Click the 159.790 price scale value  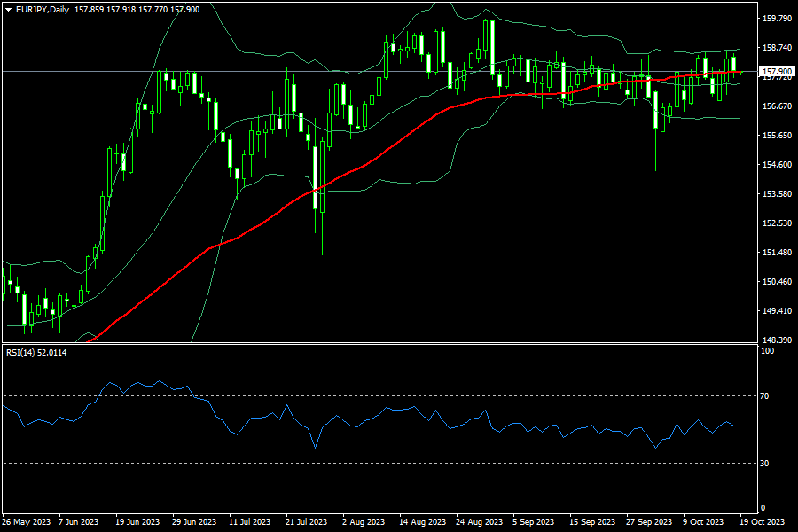coord(777,19)
